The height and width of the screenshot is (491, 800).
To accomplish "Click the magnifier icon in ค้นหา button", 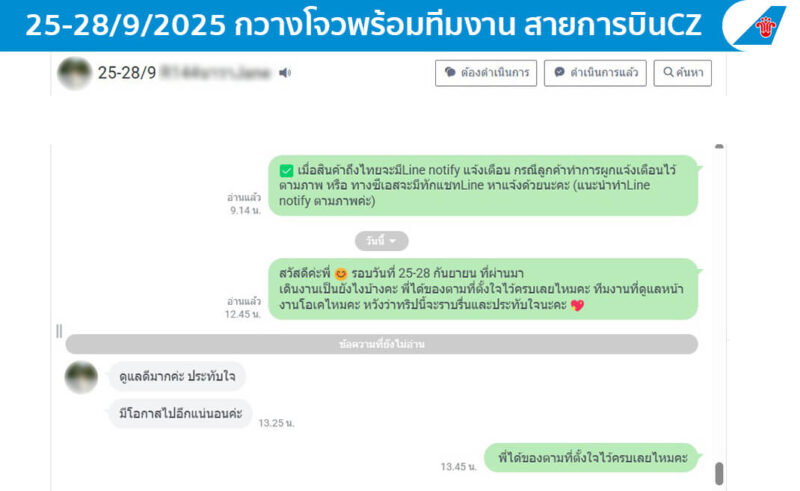I will coord(668,72).
